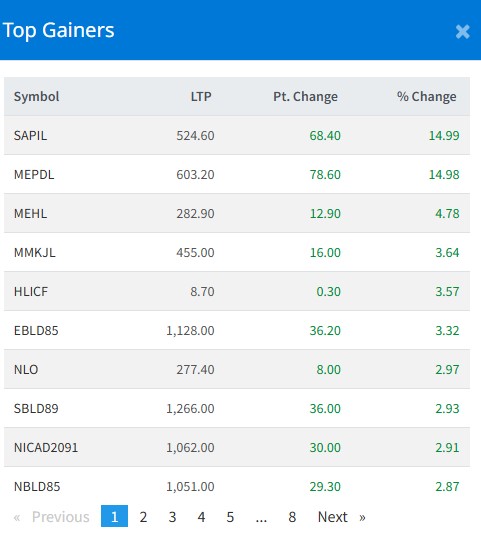Click the Next page link
This screenshot has height=543, width=481.
pyautogui.click(x=342, y=517)
